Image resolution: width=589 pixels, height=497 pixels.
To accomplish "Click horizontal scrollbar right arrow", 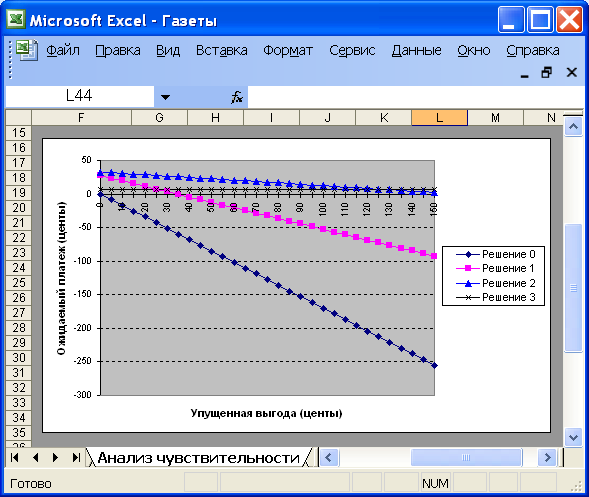I will click(547, 458).
